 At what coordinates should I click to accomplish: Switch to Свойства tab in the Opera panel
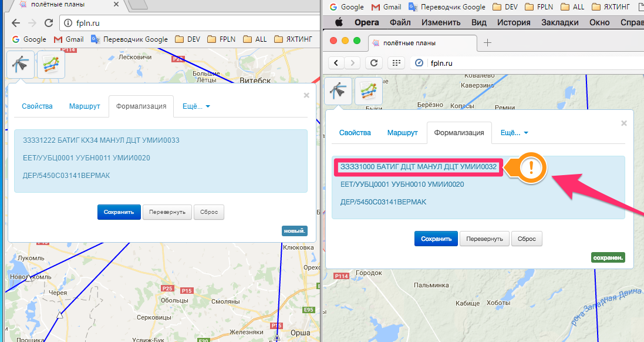point(355,133)
